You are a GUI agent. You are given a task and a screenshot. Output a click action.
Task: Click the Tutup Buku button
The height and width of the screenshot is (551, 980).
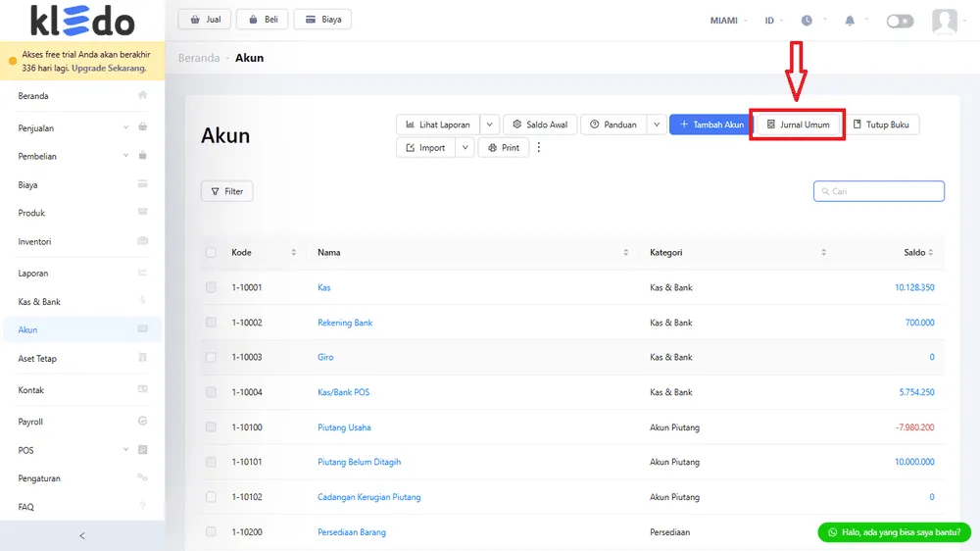[x=881, y=125]
